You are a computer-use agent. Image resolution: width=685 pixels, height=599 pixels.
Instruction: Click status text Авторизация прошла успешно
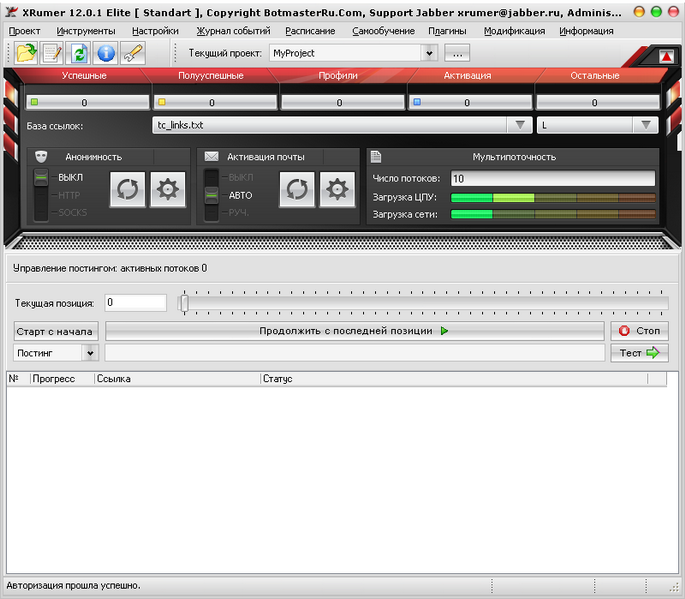[x=73, y=585]
